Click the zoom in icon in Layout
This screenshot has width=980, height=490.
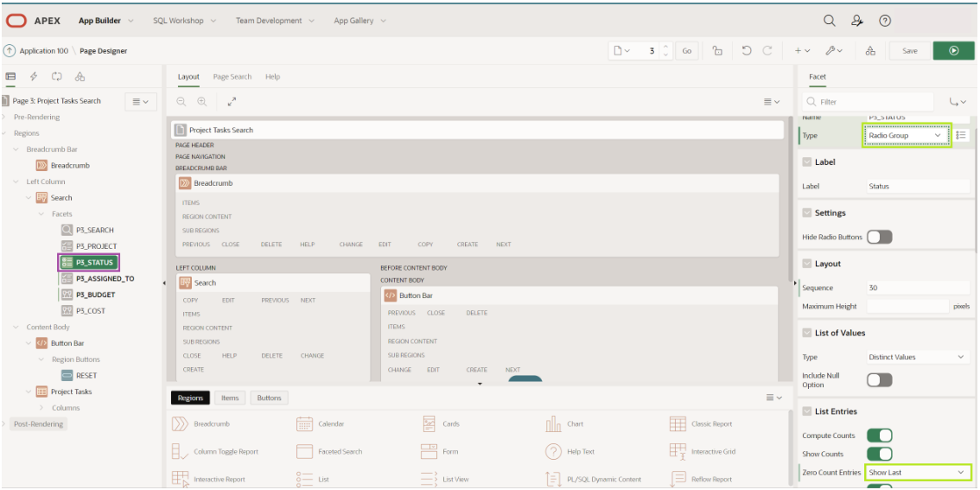point(202,101)
